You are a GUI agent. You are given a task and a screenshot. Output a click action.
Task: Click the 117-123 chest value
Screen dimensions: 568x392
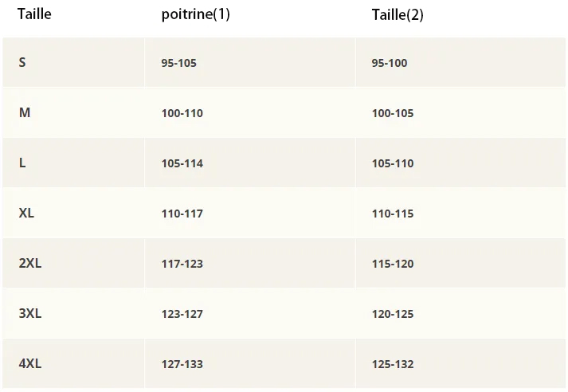[x=182, y=264]
